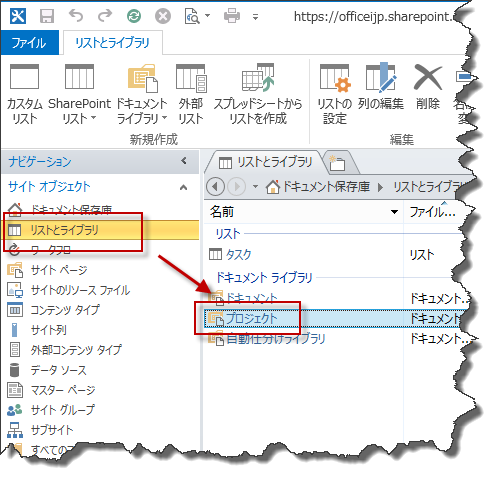Expand the SharePoint リスト dropdown
The image size is (500, 484).
79,94
